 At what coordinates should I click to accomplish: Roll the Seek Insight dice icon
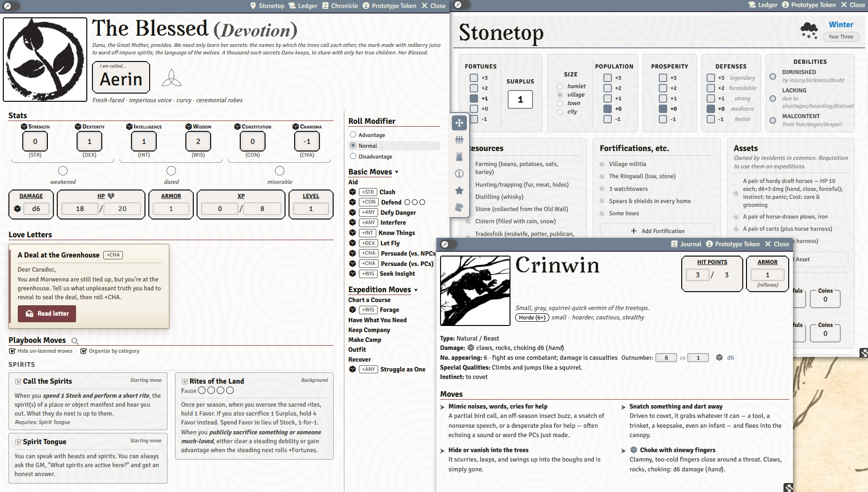click(x=352, y=273)
